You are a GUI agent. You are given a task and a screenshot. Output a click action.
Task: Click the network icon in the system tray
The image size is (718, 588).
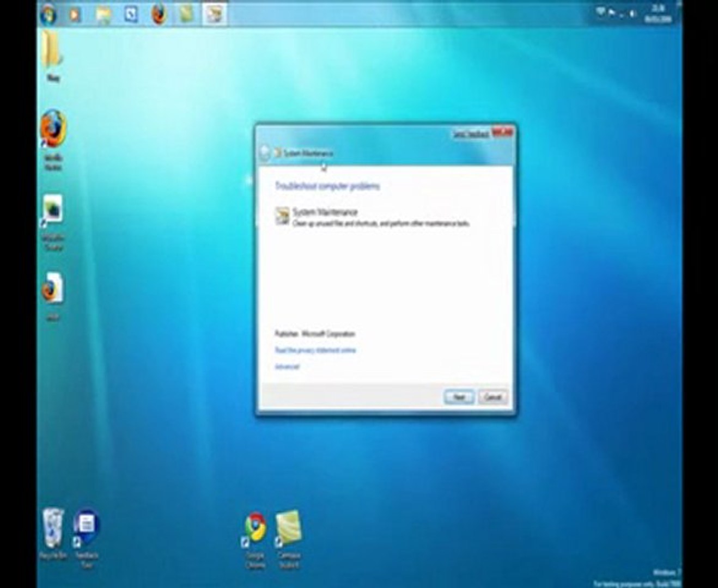[x=601, y=11]
